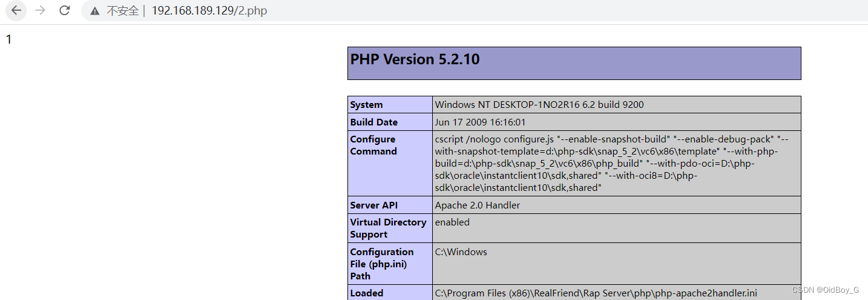Click the 'Configuration File (php.ini) Path' label
868x300 pixels.
pyautogui.click(x=381, y=264)
